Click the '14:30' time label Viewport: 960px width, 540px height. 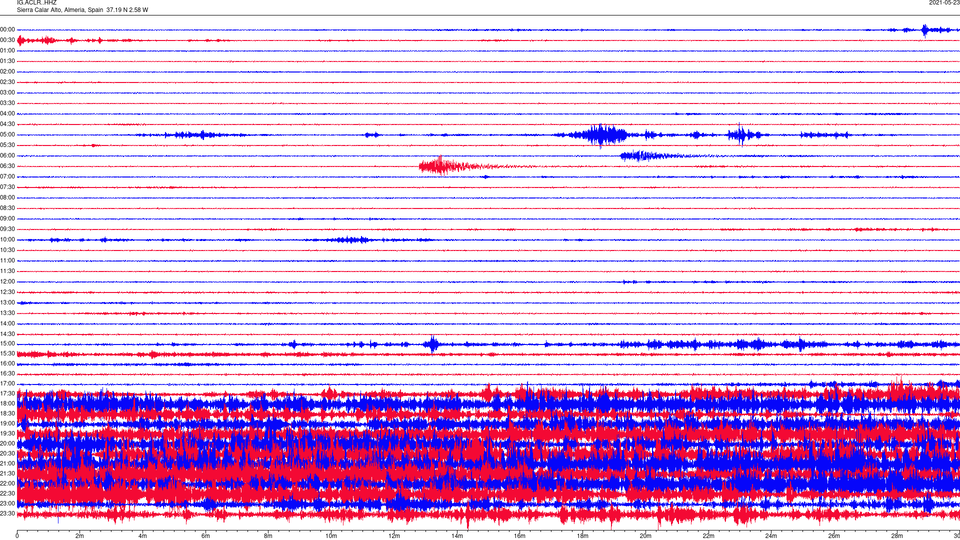pyautogui.click(x=7, y=334)
